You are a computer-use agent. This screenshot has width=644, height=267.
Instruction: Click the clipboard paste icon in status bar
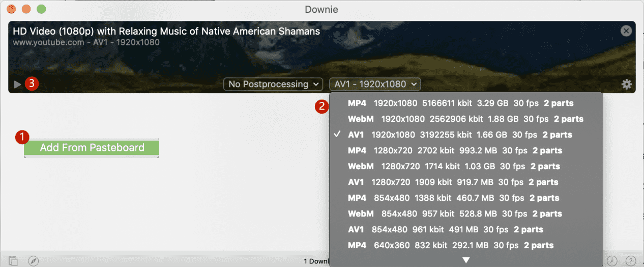(x=13, y=260)
